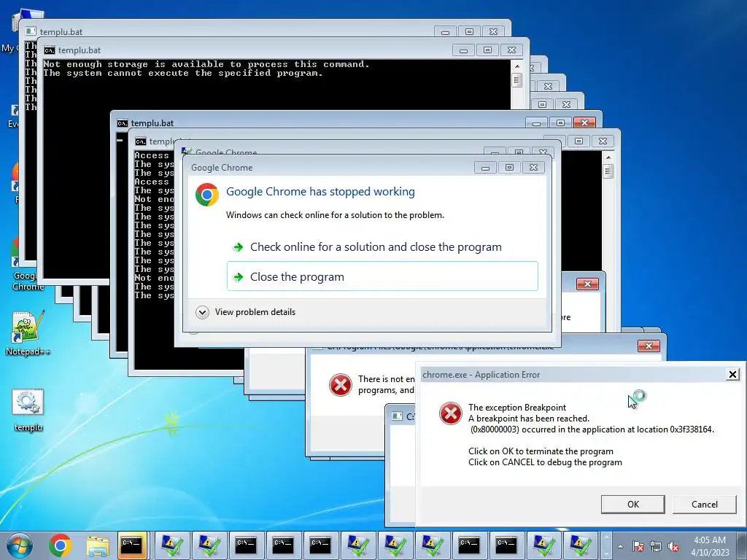The width and height of the screenshot is (747, 560).
Task: Maximize the rearmost templu.bat window at top
Action: (469, 31)
